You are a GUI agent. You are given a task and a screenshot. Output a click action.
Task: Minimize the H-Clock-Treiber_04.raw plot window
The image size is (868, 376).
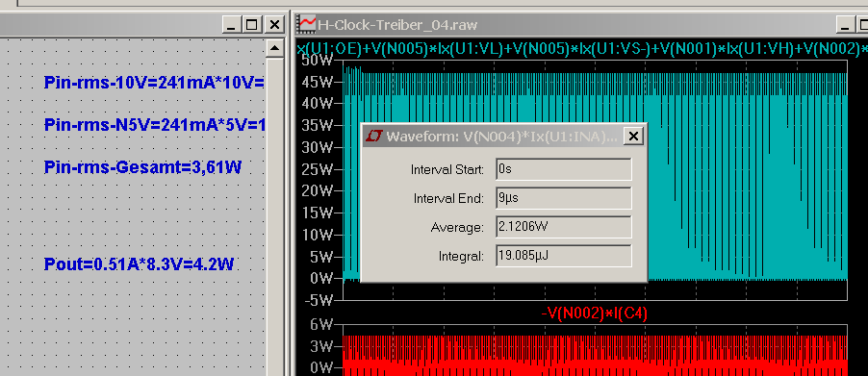pos(845,24)
